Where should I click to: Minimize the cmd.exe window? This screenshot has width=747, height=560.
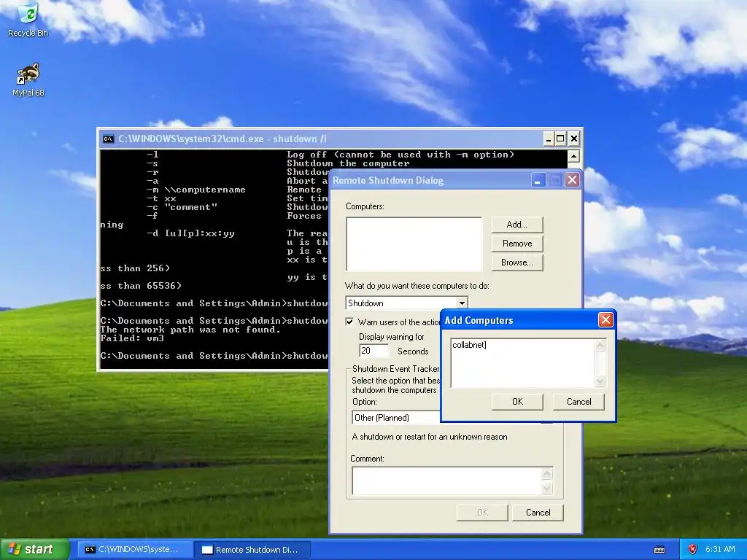[549, 139]
